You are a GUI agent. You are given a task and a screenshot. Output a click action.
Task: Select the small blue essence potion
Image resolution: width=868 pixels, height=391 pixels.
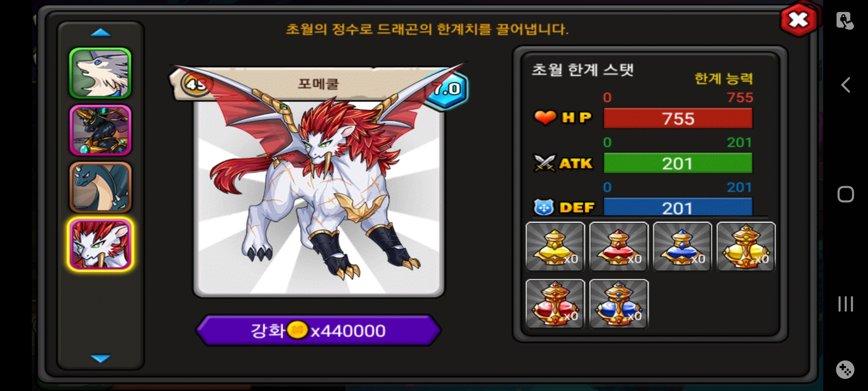pos(682,247)
